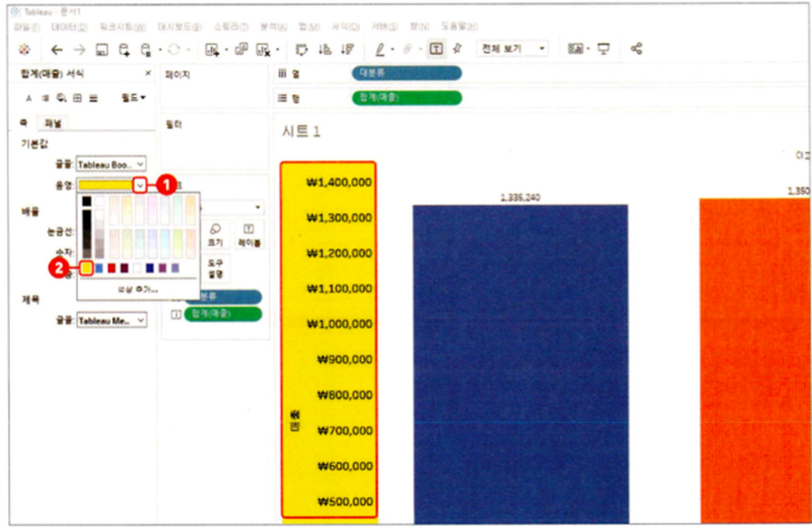
Task: Click the New Data Source icon
Action: coord(124,50)
